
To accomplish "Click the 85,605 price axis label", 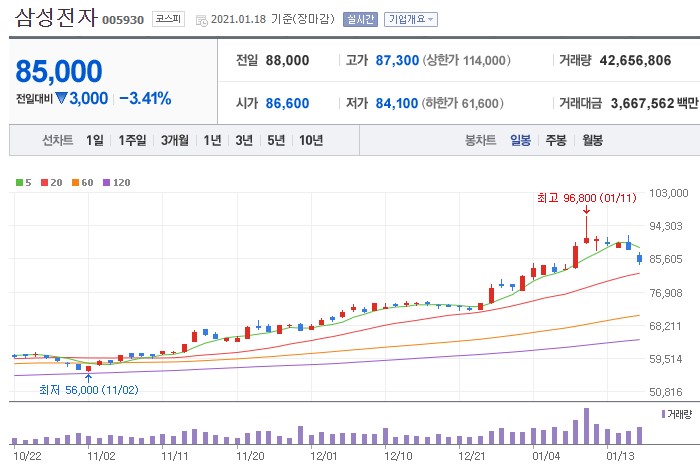I will (666, 259).
